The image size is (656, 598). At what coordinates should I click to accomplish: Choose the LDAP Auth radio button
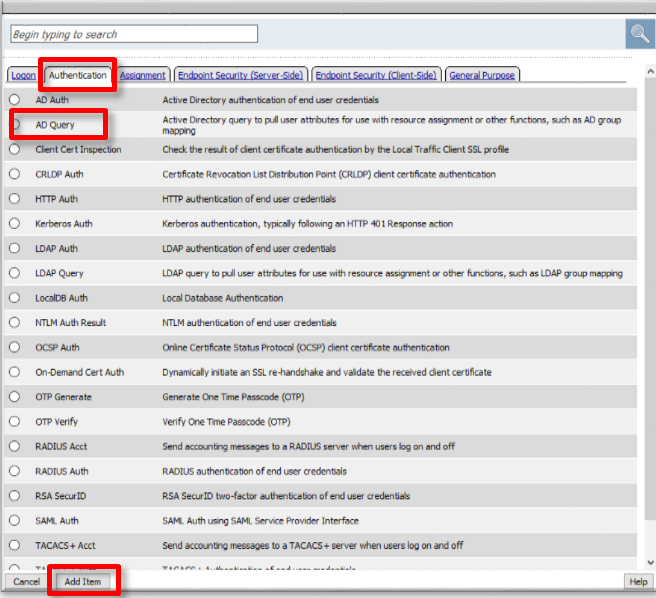coord(15,248)
